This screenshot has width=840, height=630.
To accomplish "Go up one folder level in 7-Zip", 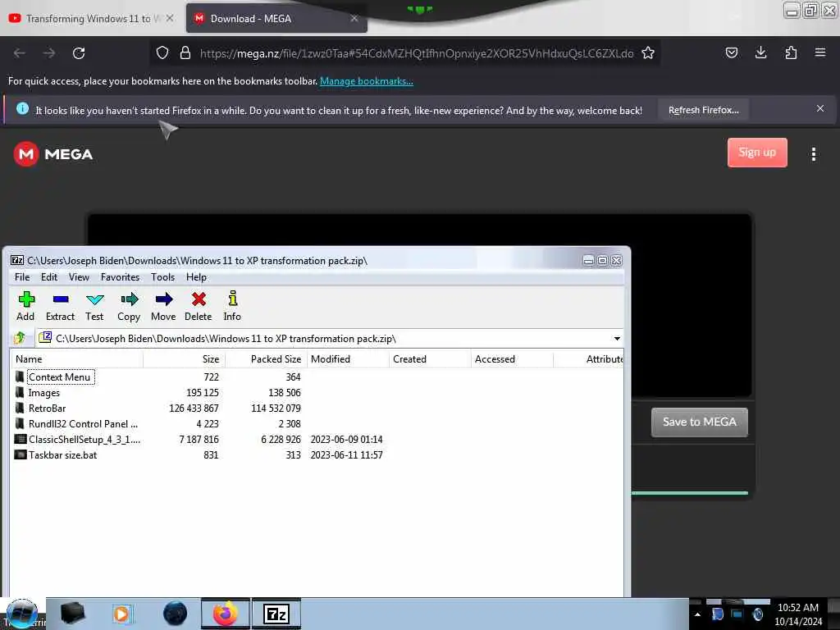I will click(x=20, y=338).
